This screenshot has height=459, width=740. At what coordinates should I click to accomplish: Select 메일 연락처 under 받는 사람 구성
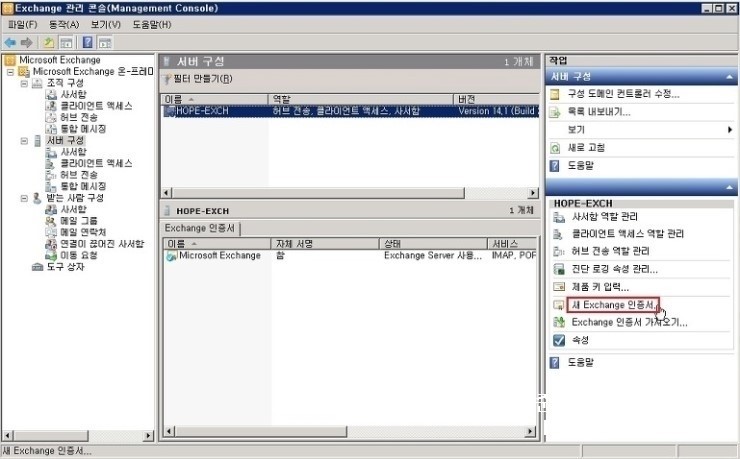83,232
